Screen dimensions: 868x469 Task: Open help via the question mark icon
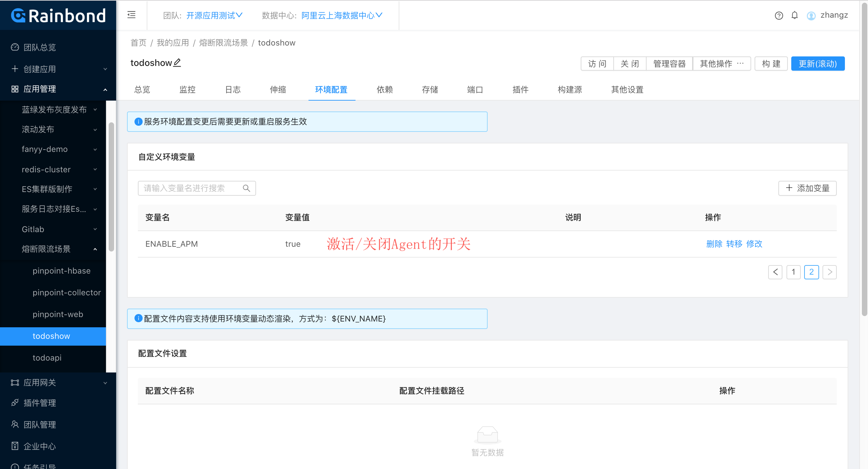(x=779, y=15)
